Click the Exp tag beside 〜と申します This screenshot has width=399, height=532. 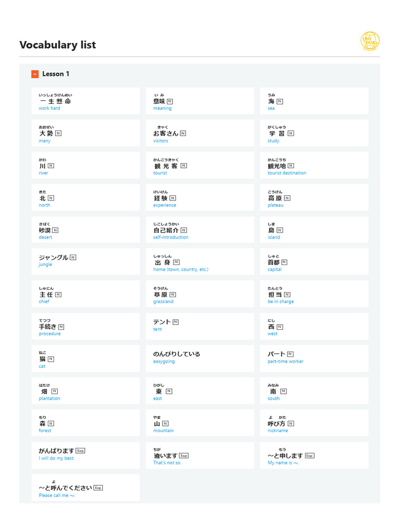tap(310, 456)
